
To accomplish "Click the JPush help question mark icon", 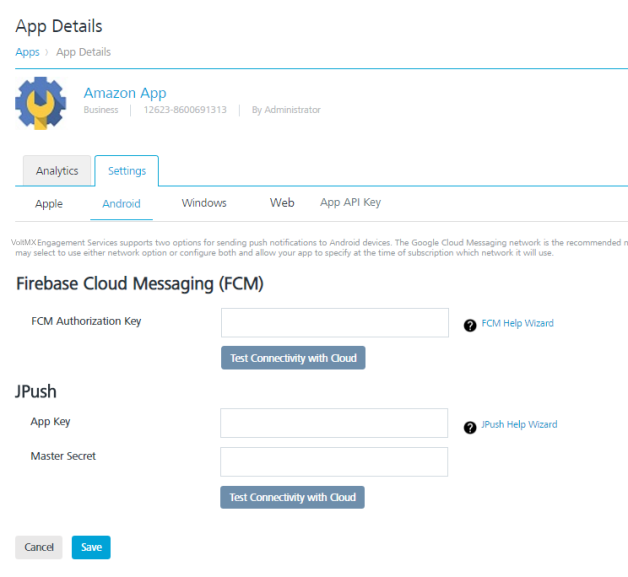I will (x=470, y=427).
